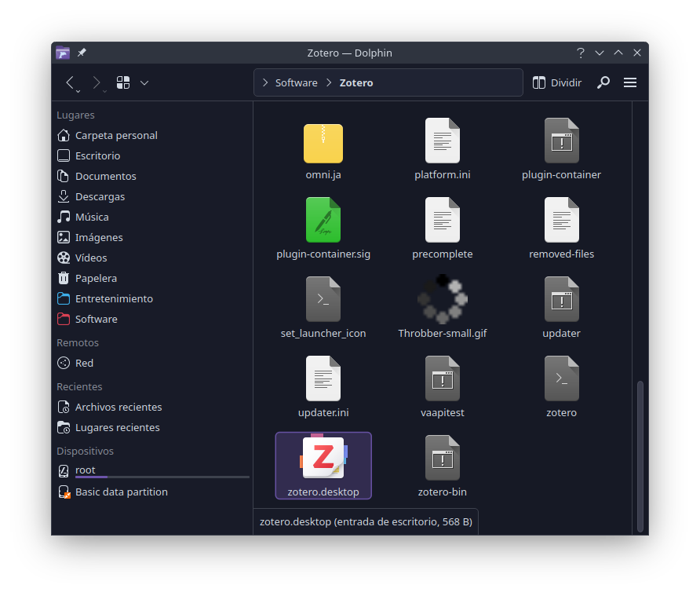Click the Remotos section header

click(x=78, y=342)
